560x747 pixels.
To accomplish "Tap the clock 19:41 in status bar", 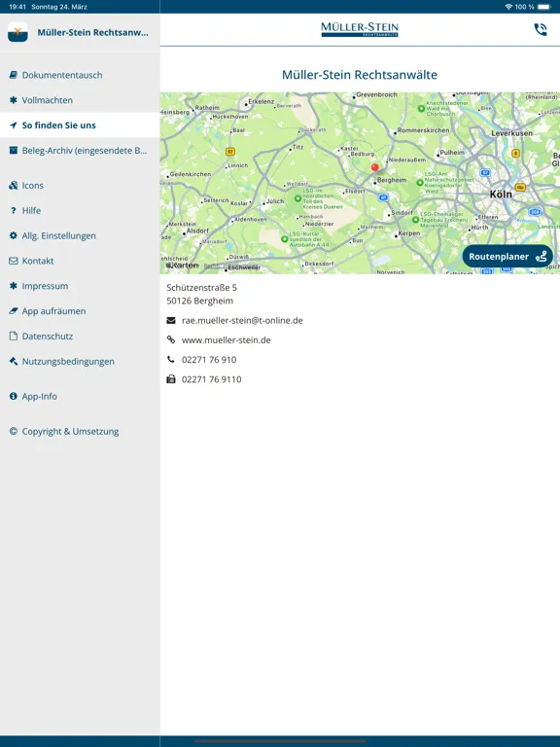I will coord(17,7).
